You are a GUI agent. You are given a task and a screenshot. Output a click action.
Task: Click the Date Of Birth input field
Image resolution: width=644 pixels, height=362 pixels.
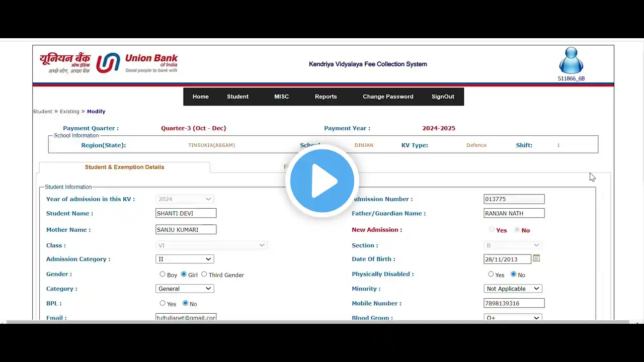tap(508, 259)
